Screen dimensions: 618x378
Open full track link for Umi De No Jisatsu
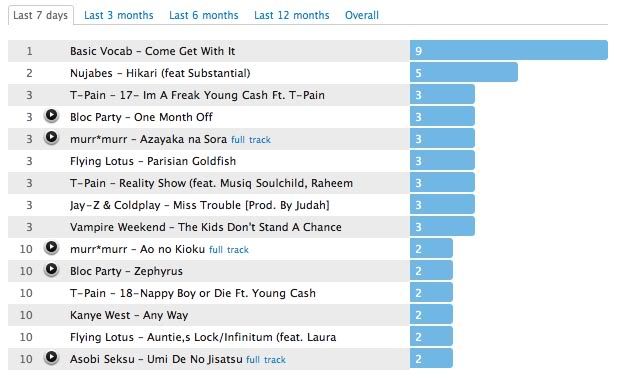(x=266, y=360)
